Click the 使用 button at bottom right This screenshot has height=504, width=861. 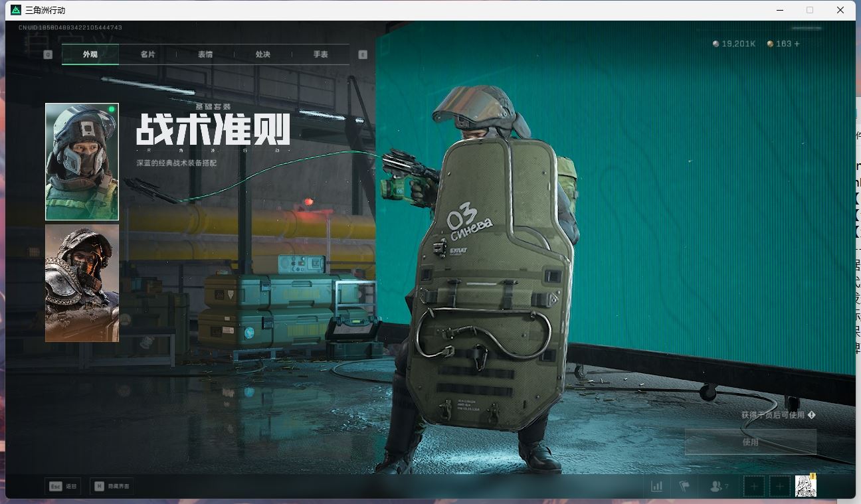pos(750,442)
